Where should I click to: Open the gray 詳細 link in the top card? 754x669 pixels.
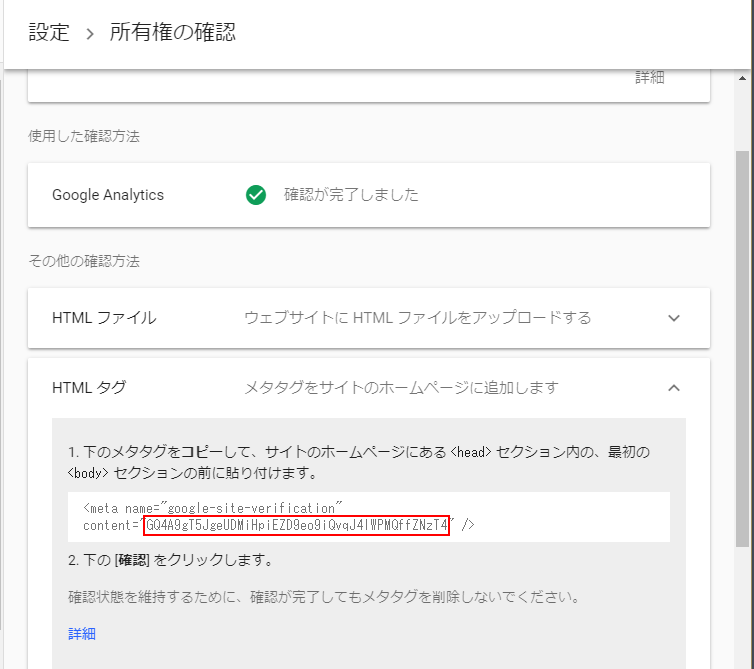coord(649,77)
